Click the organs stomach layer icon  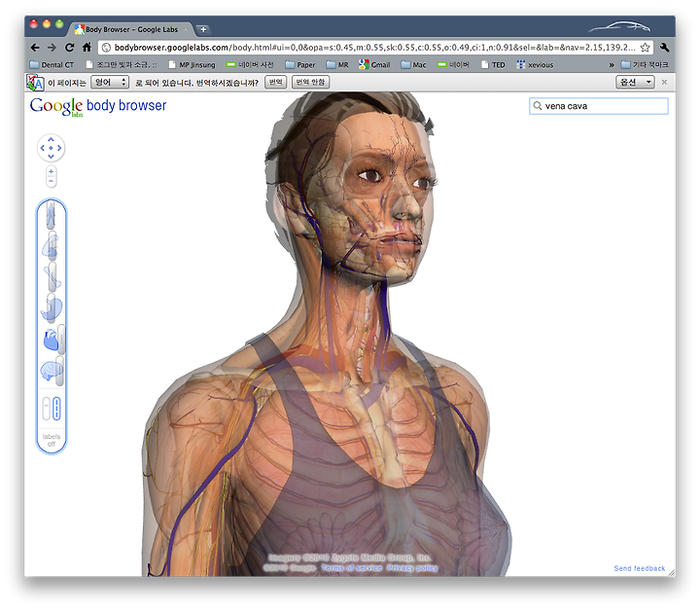point(51,307)
